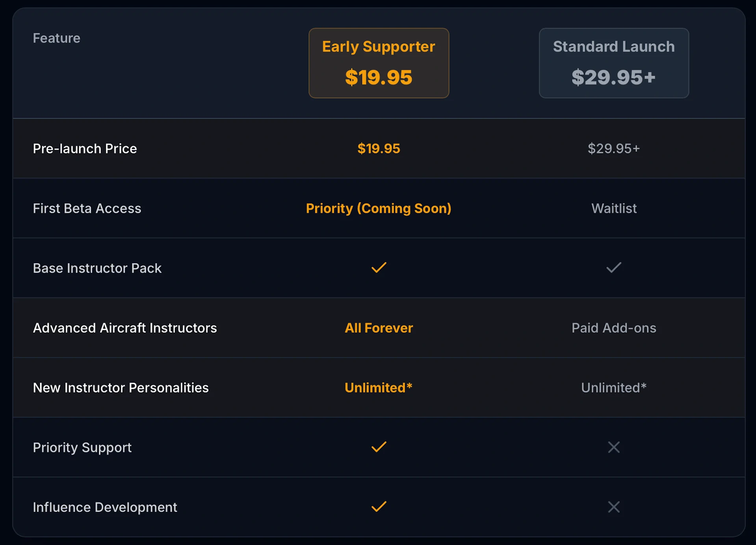The height and width of the screenshot is (545, 756).
Task: Click the orange checkmark in Priority Support row
Action: coord(379,447)
